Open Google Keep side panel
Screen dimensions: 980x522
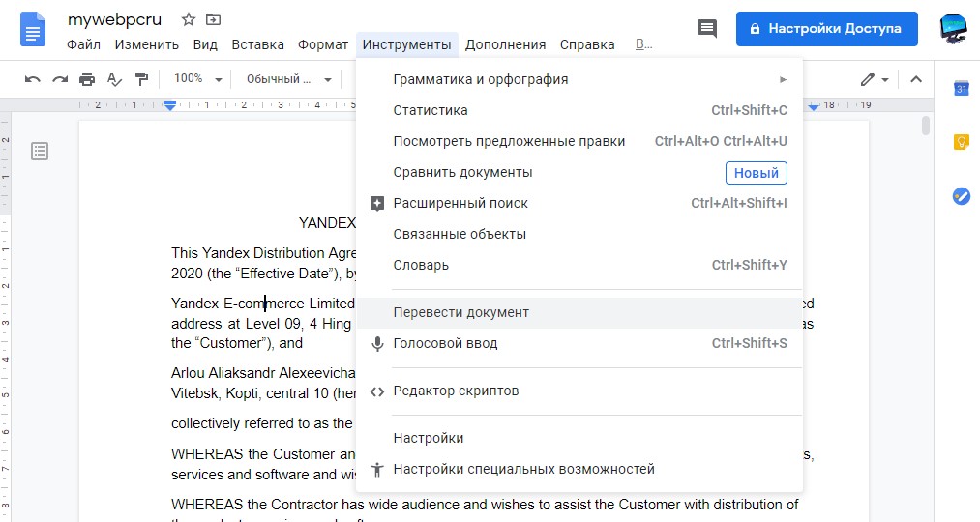tap(962, 142)
